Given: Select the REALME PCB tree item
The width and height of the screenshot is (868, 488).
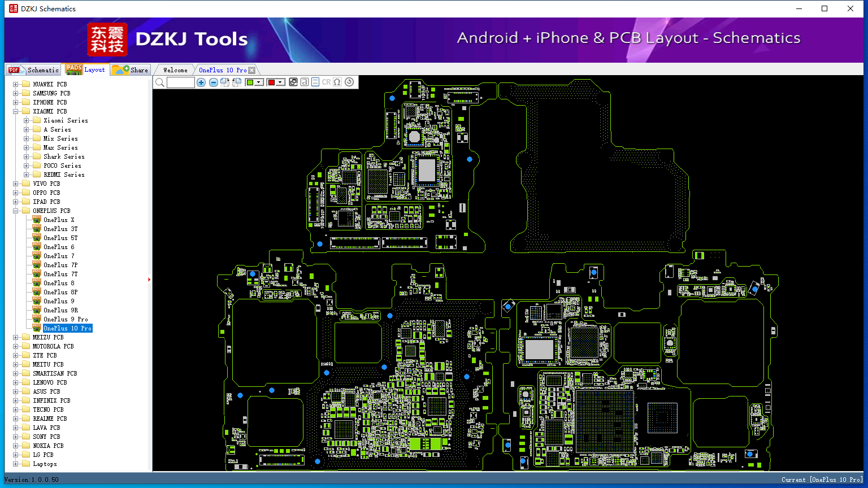Looking at the screenshot, I should [50, 419].
